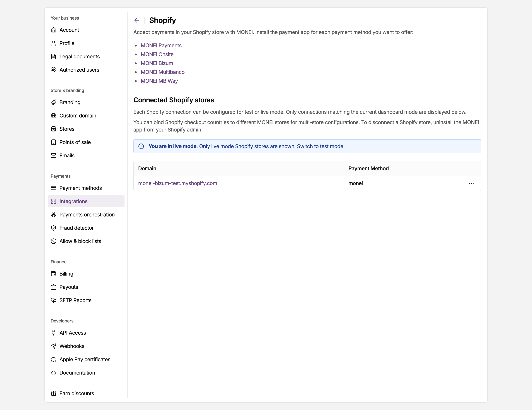The height and width of the screenshot is (410, 532).
Task: Click the Branding paintbrush icon
Action: click(54, 102)
